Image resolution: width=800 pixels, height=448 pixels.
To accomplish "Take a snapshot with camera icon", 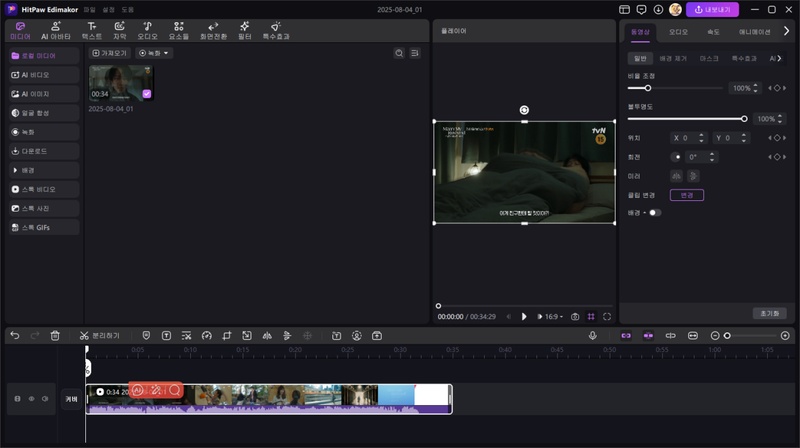I will point(575,317).
